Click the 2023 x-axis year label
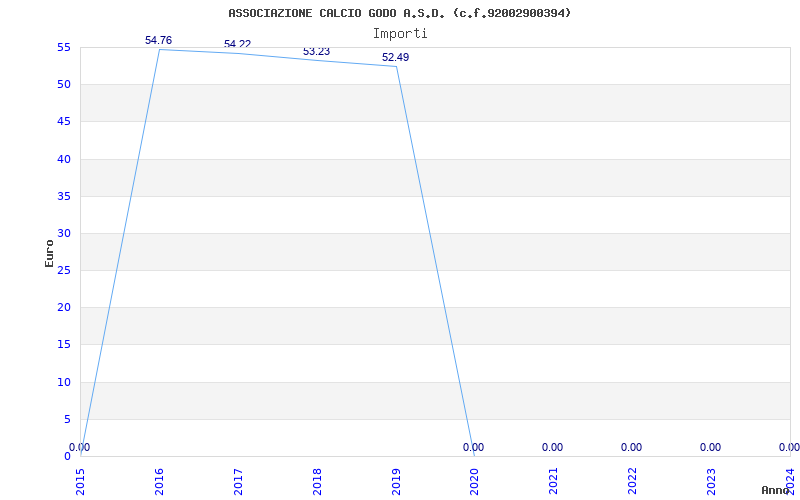This screenshot has height=500, width=800. pos(712,482)
